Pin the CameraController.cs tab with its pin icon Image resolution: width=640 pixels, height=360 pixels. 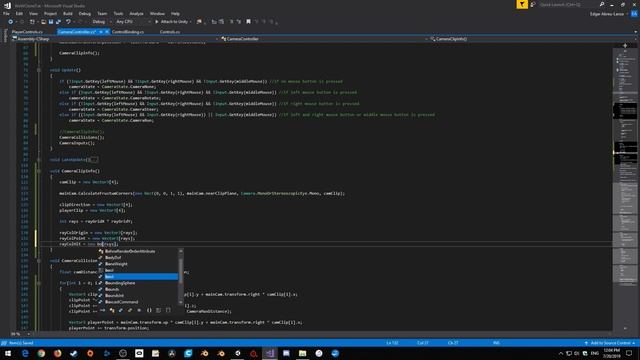point(101,32)
